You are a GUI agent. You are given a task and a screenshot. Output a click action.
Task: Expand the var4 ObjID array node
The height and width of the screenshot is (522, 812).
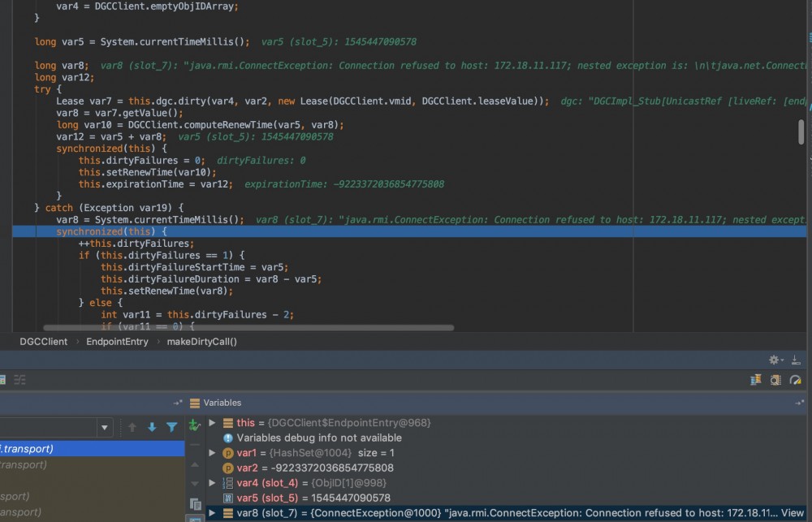(212, 482)
